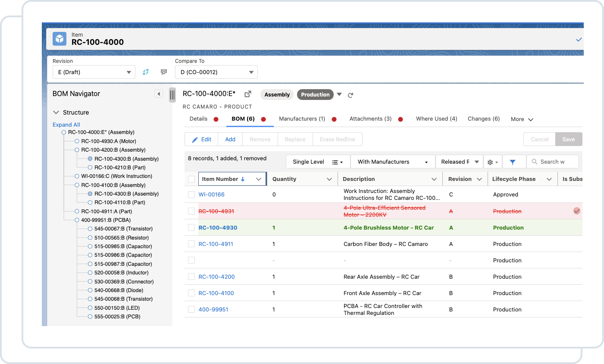The image size is (604, 364).
Task: Toggle the removed indicator on RC-100-4931 row
Action: 576,211
